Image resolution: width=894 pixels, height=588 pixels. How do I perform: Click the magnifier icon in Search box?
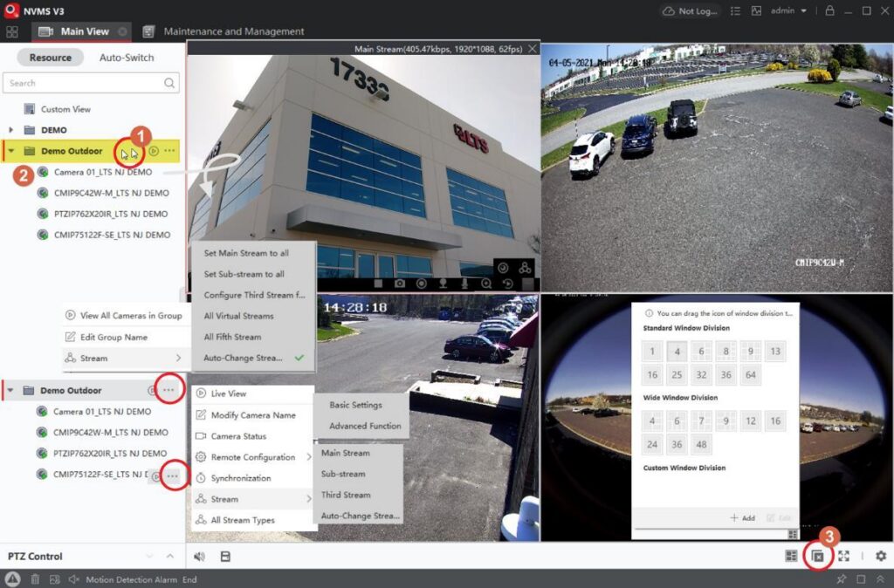point(169,83)
